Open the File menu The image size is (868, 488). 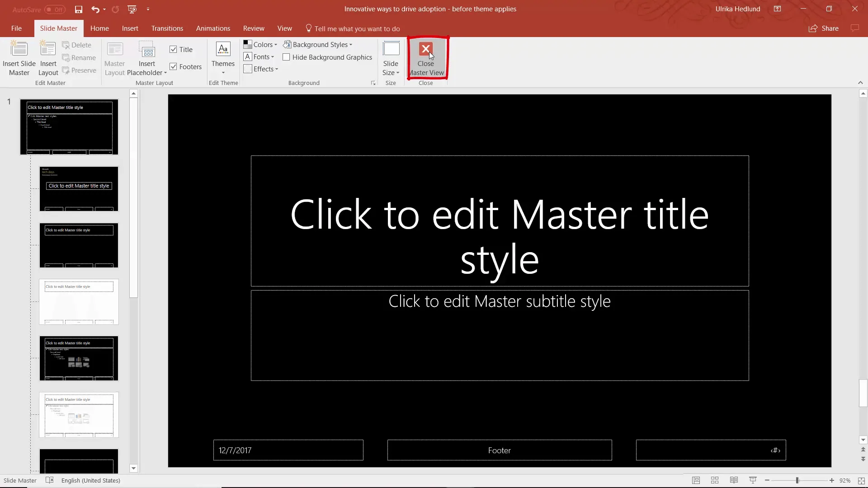coord(16,28)
